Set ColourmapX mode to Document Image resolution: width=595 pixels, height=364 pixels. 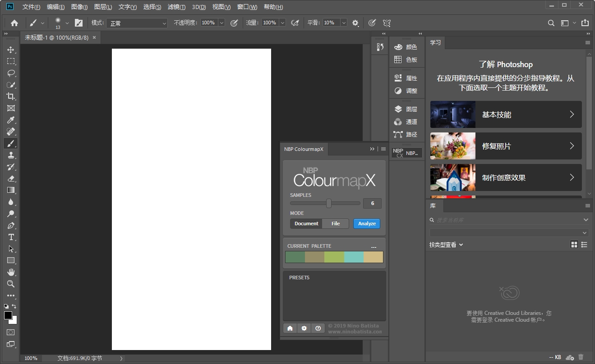306,223
